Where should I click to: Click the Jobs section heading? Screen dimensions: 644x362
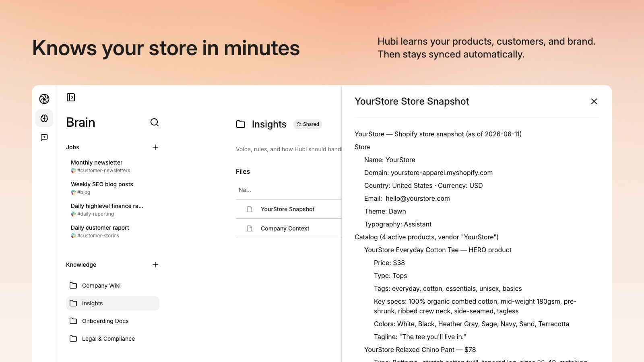point(72,147)
